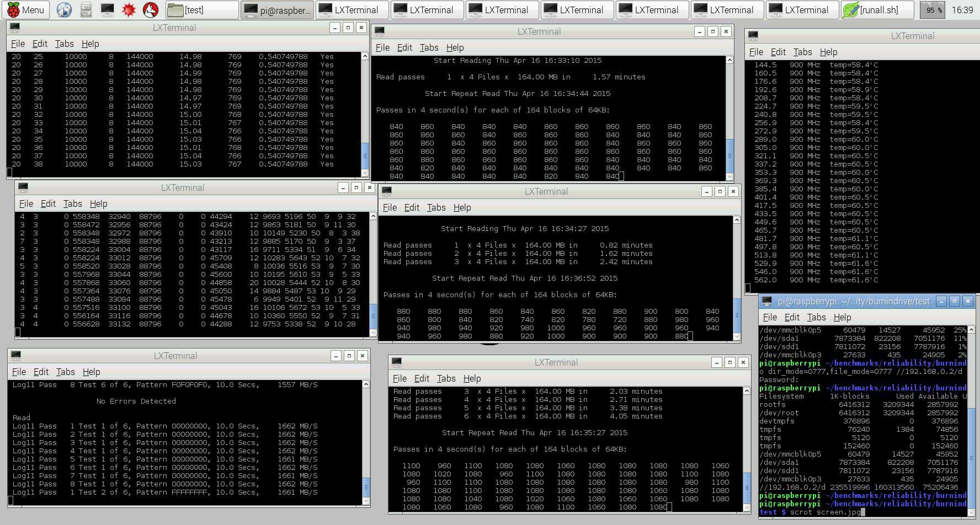Open the Raspberry Pi Menu button
Image resolution: width=980 pixels, height=525 pixels.
pyautogui.click(x=26, y=10)
